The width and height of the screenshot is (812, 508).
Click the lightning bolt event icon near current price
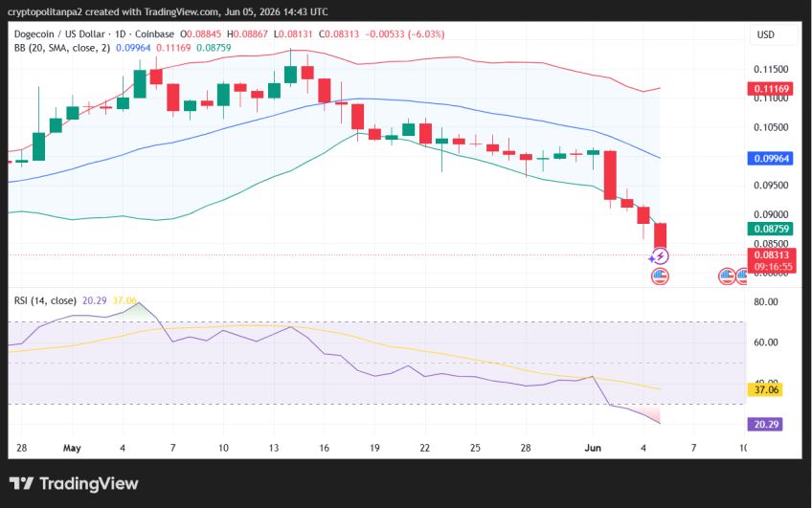[x=659, y=256]
